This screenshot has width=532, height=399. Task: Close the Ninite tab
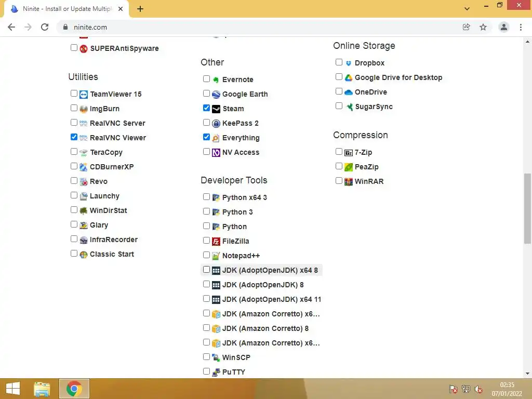[x=121, y=9]
